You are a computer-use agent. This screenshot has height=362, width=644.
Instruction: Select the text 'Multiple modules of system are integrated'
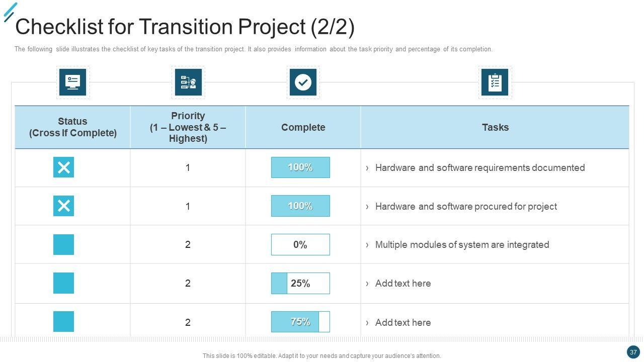pyautogui.click(x=462, y=245)
